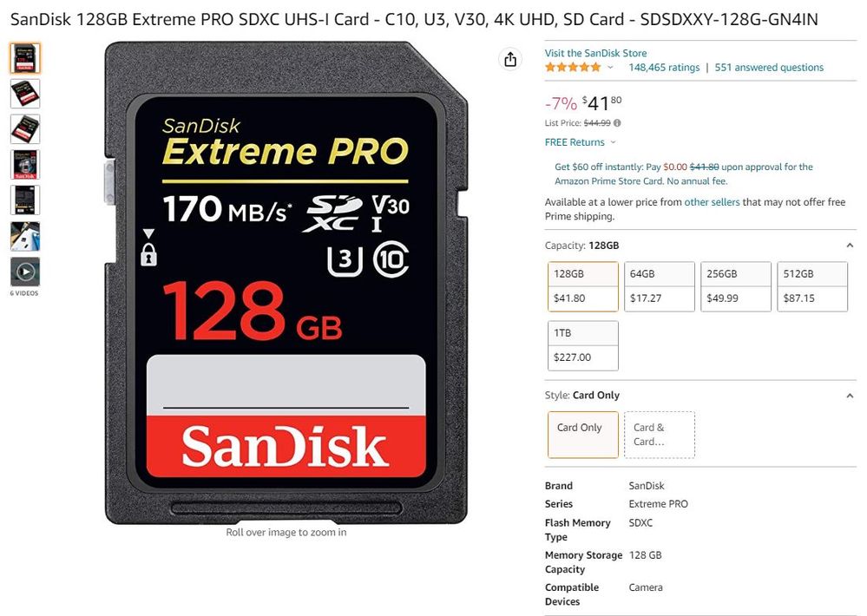Select the Card Only style
Screen dimensions: 867x616
click(583, 435)
